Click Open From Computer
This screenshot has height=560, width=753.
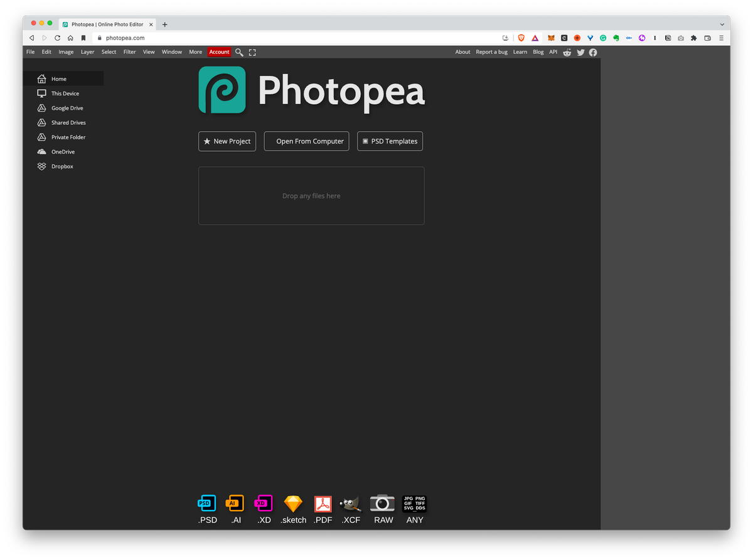[x=306, y=141]
